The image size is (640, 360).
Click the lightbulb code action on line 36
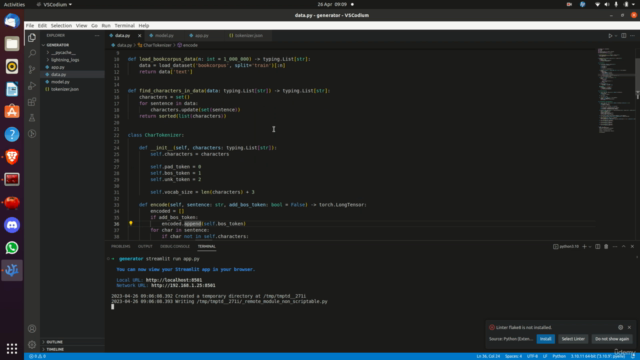point(131,223)
